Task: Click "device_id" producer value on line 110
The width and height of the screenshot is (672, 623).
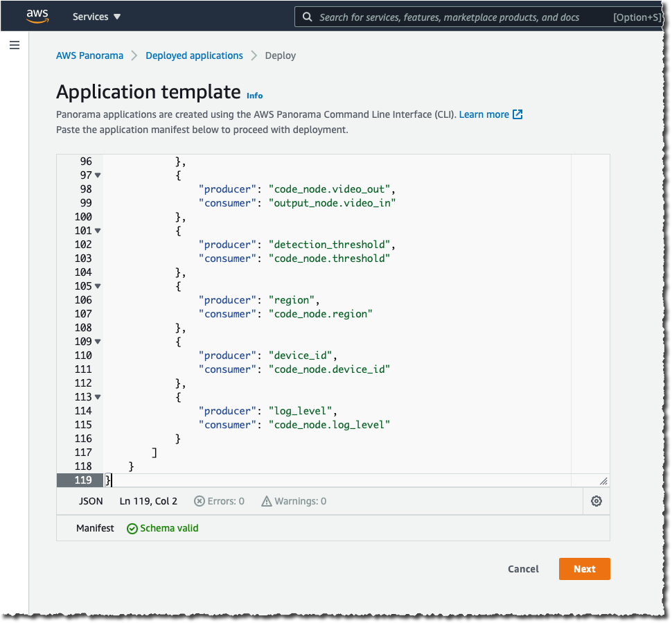Action: tap(300, 356)
